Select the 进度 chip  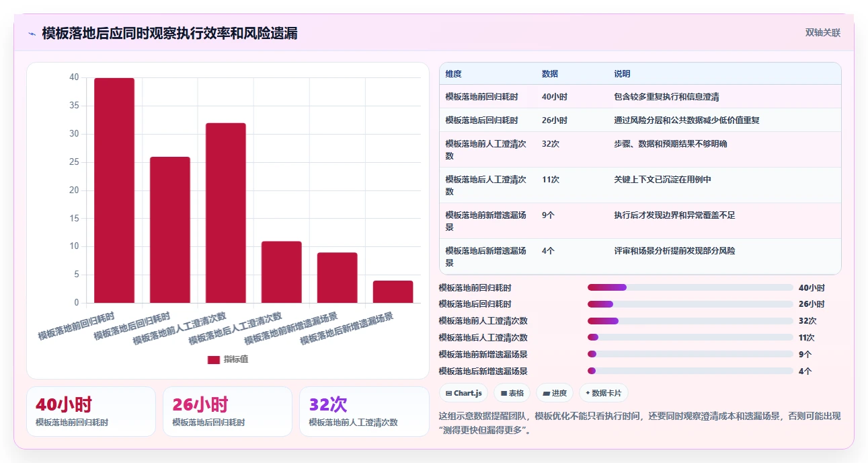555,393
